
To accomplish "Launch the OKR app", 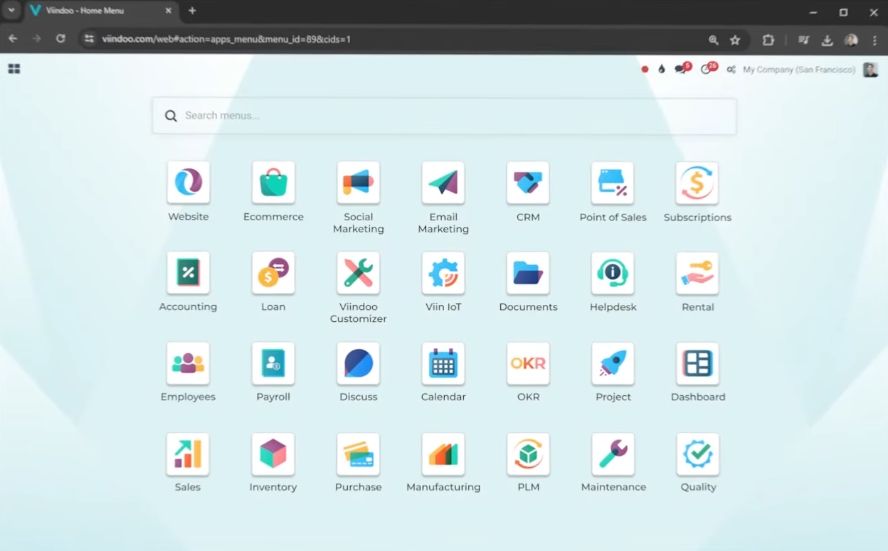I will point(528,363).
